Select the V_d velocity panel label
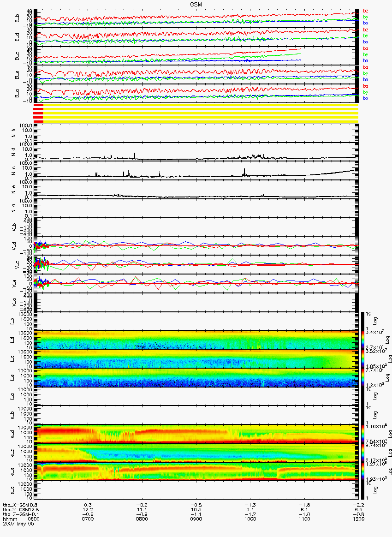 14,246
